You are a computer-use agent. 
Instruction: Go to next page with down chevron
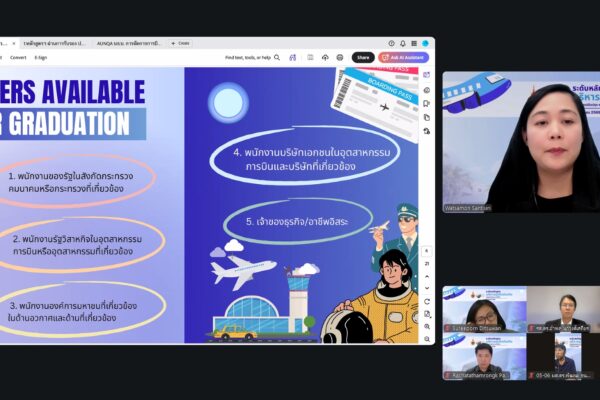tap(427, 288)
